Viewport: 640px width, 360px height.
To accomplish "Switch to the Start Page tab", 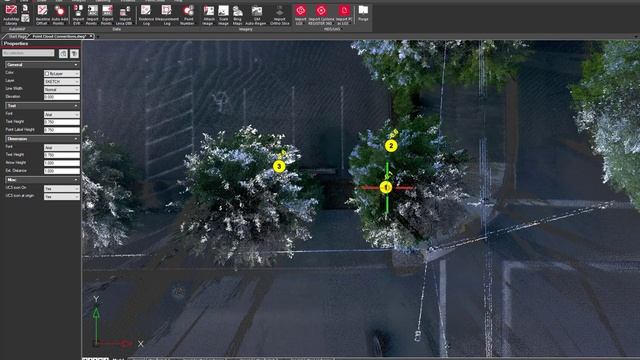I will coord(17,37).
